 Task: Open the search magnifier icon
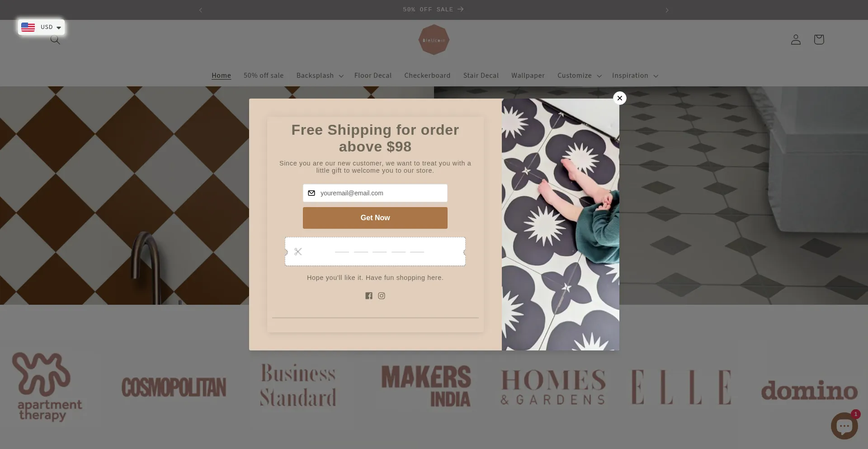pos(55,40)
